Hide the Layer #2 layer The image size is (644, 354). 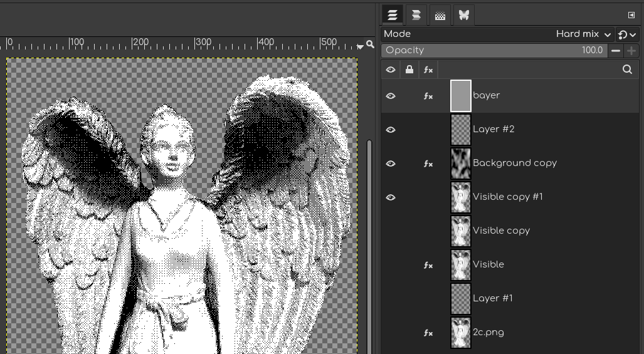coord(391,130)
